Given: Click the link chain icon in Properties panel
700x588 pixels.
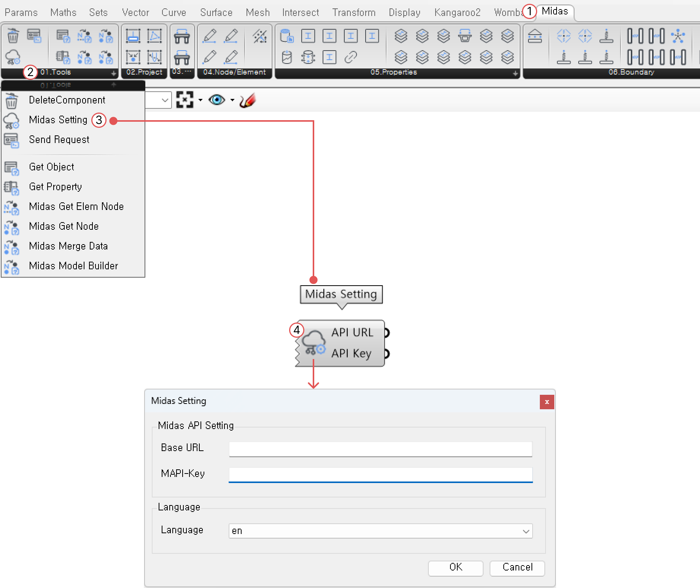Looking at the screenshot, I should [x=351, y=57].
